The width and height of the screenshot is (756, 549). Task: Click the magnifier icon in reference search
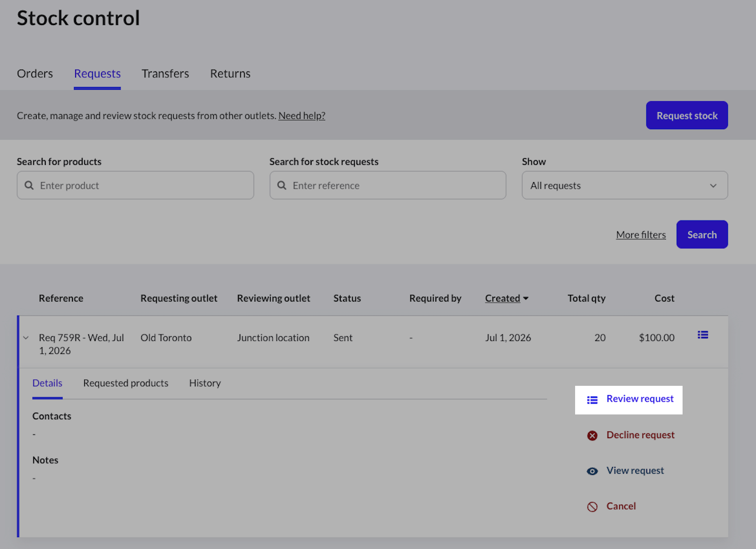(282, 185)
